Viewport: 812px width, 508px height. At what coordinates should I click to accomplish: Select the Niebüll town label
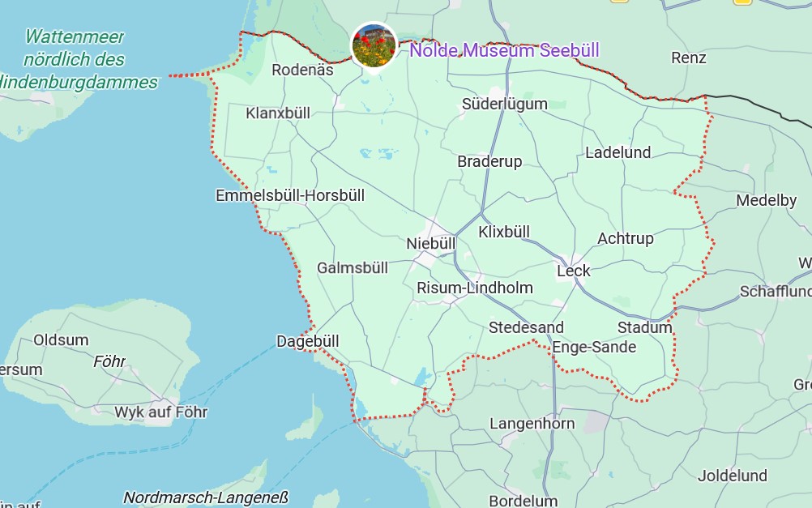431,243
